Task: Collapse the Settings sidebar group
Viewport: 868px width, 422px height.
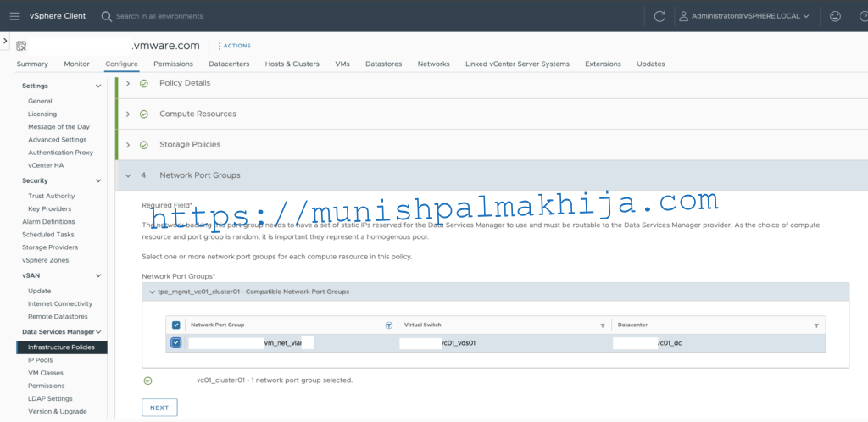Action: 98,86
